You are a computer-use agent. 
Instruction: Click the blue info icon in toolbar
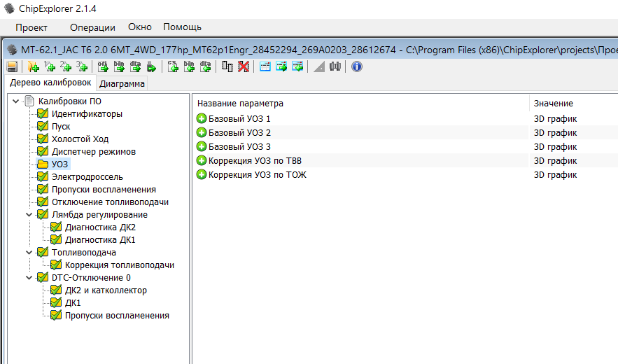click(356, 66)
